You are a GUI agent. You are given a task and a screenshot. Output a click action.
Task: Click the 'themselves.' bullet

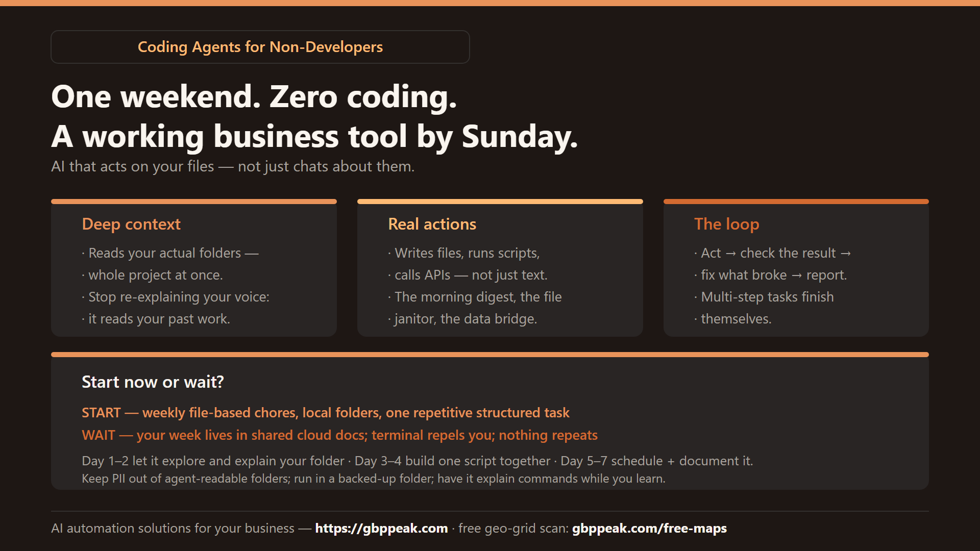click(x=733, y=319)
